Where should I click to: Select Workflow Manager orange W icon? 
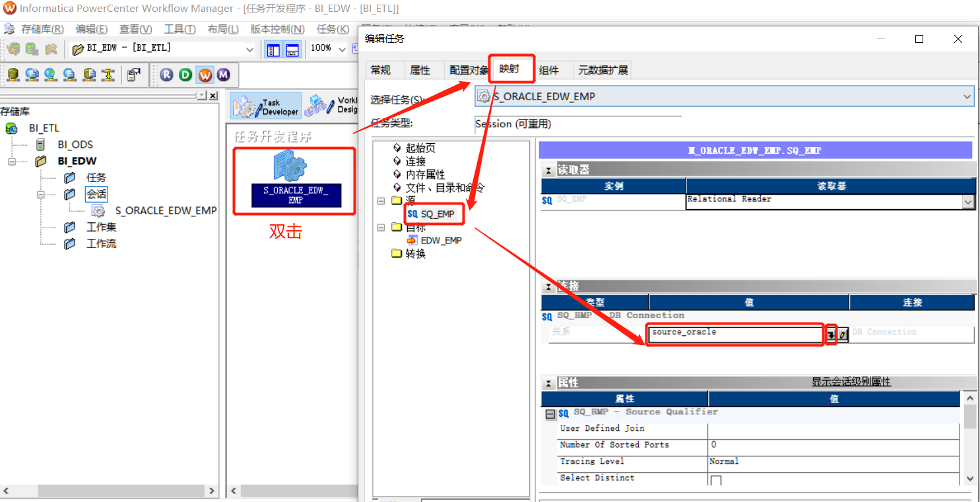pos(205,75)
